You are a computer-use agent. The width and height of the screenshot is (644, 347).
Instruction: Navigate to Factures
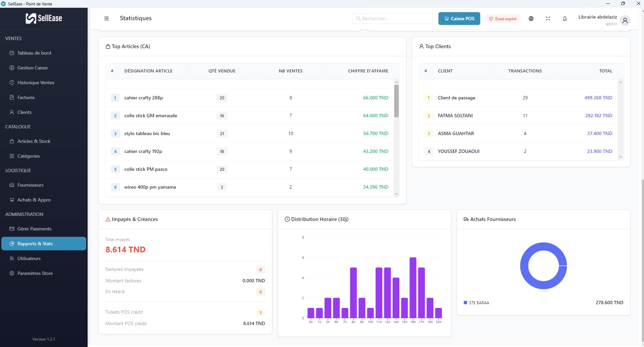pos(44,97)
